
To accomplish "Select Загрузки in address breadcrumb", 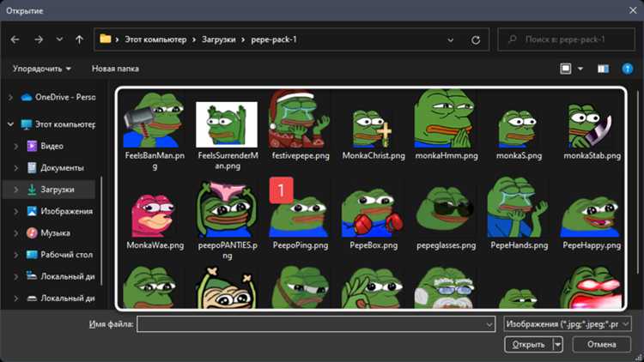I will coord(218,39).
